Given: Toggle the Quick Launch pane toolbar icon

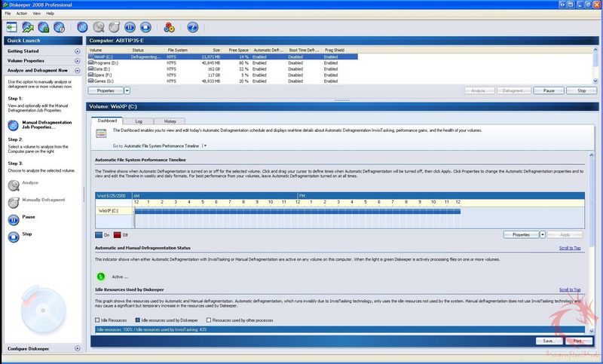Looking at the screenshot, I should pyautogui.click(x=11, y=27).
